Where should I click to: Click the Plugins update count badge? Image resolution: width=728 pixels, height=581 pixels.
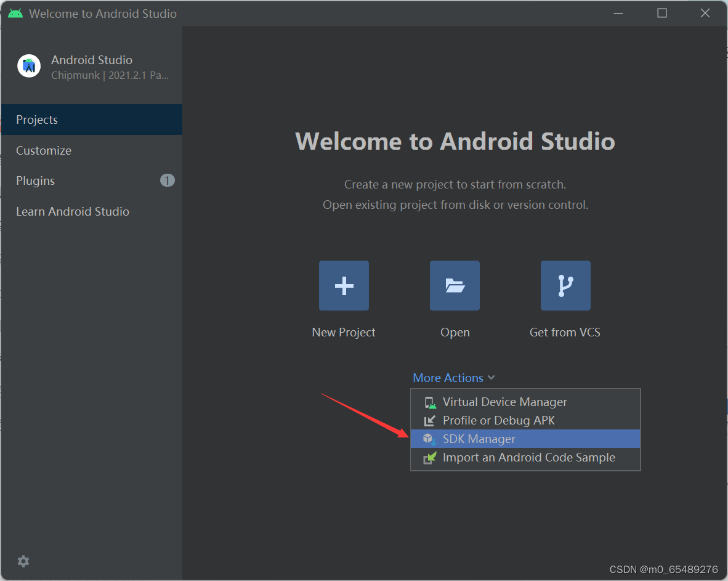pos(167,181)
